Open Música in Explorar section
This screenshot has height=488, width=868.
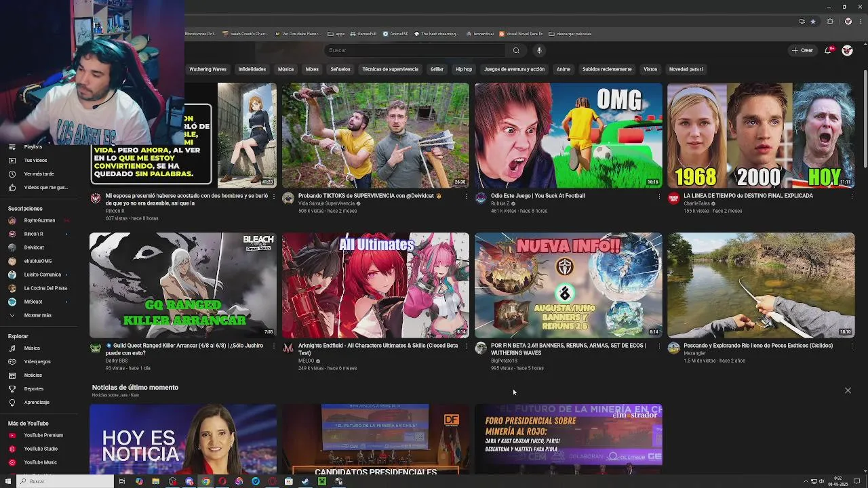coord(32,348)
